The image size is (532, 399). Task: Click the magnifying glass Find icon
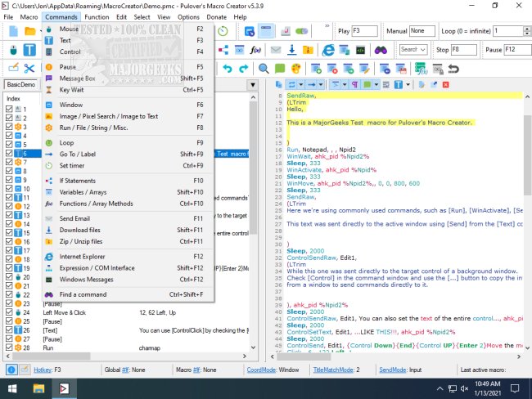[264, 69]
